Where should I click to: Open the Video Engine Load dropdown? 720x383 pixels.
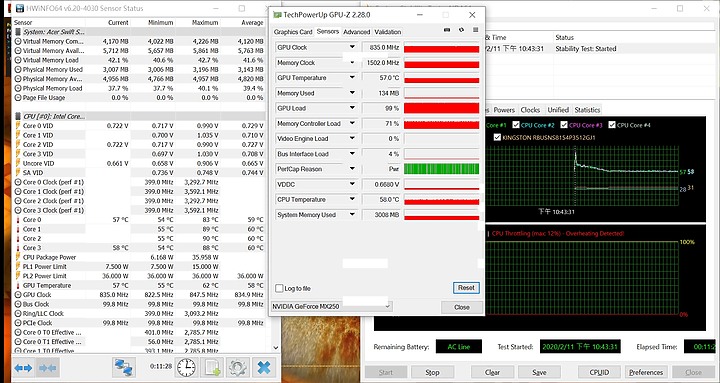[352, 138]
